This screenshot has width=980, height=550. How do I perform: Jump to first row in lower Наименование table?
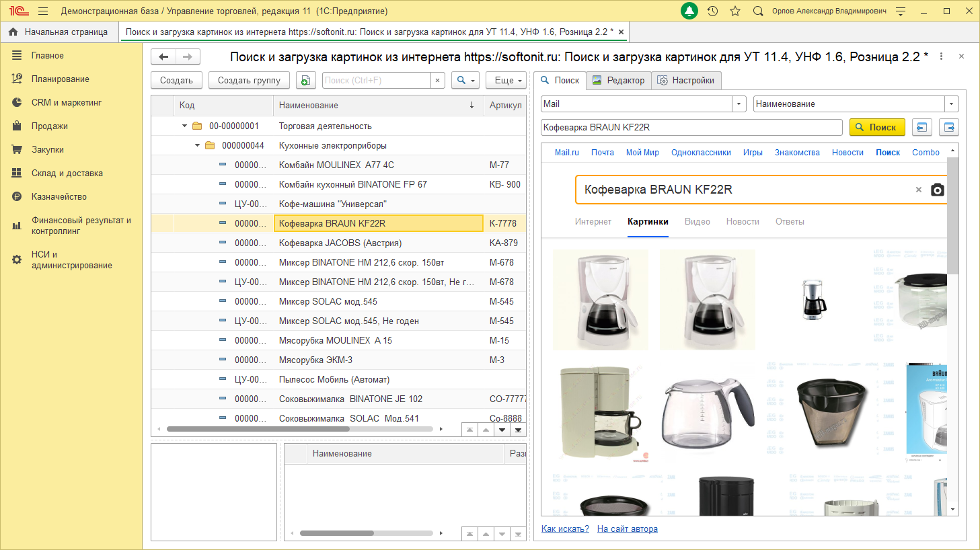coord(469,534)
